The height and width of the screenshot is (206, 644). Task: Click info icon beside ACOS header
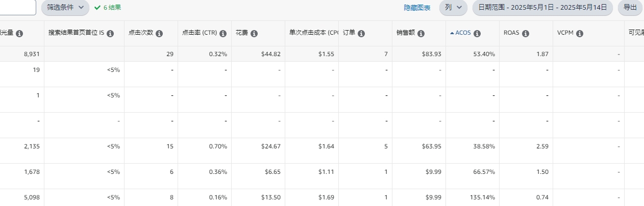(x=477, y=34)
